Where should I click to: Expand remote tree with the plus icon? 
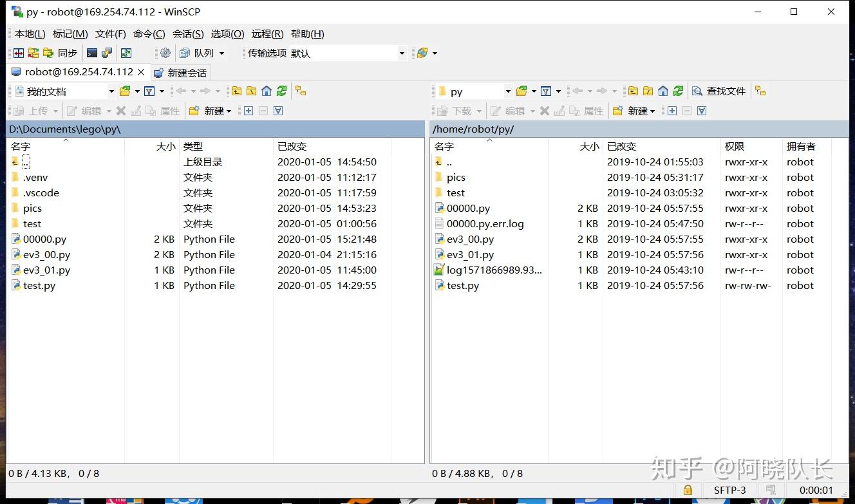(672, 111)
